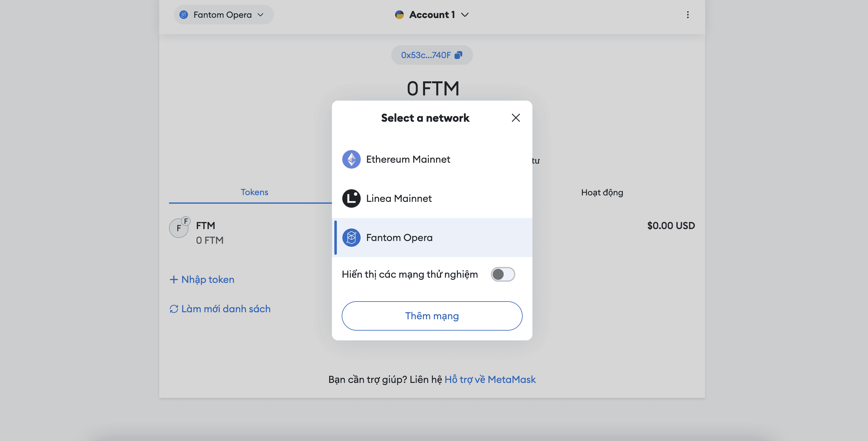Click the Ethereum Mainnet diamond icon
Screen dimensions: 868x441
click(351, 159)
